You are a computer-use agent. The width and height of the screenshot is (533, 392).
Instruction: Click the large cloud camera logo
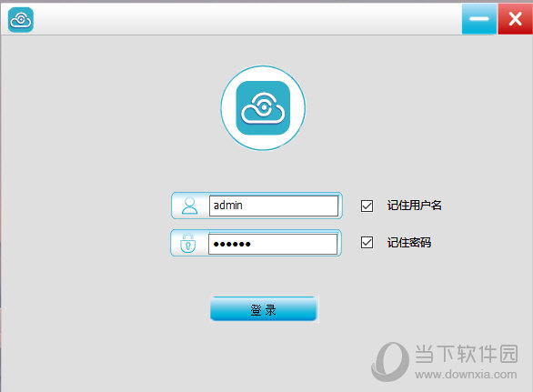click(263, 107)
